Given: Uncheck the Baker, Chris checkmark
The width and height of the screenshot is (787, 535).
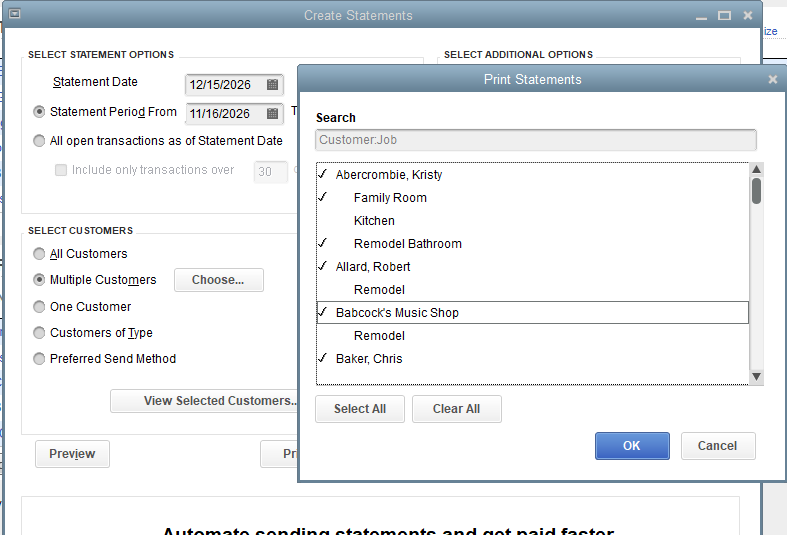Looking at the screenshot, I should tap(323, 359).
